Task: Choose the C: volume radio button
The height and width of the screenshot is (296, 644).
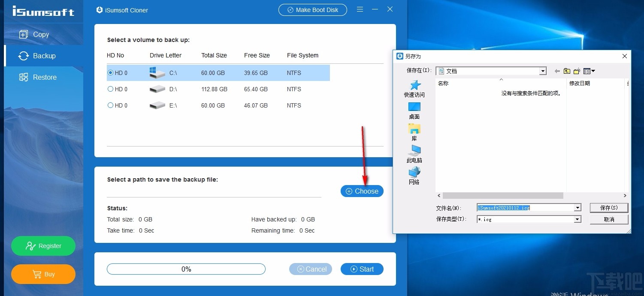Action: (110, 73)
